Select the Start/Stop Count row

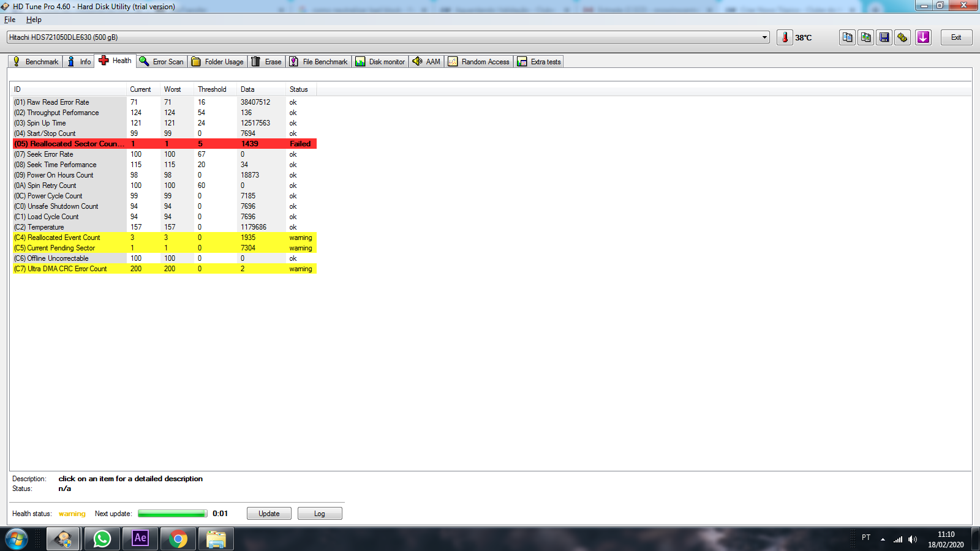click(x=165, y=133)
